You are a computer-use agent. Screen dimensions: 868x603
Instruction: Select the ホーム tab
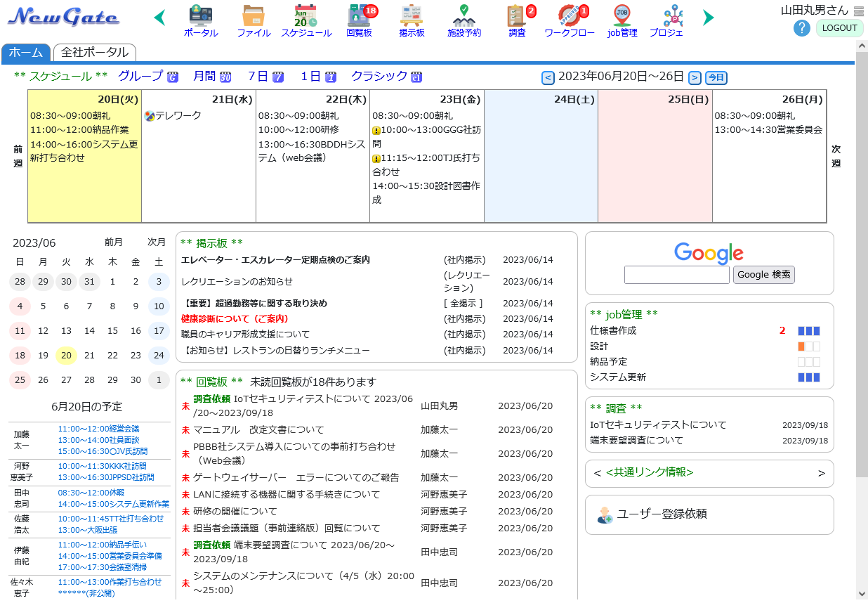26,53
